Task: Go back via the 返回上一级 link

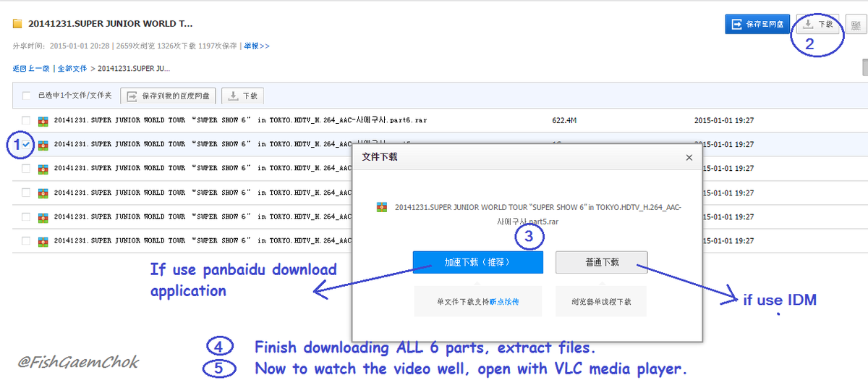Action: [x=31, y=69]
